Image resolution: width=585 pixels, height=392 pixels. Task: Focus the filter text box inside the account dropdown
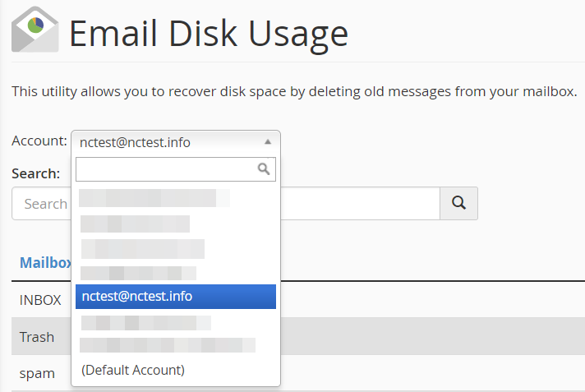176,169
